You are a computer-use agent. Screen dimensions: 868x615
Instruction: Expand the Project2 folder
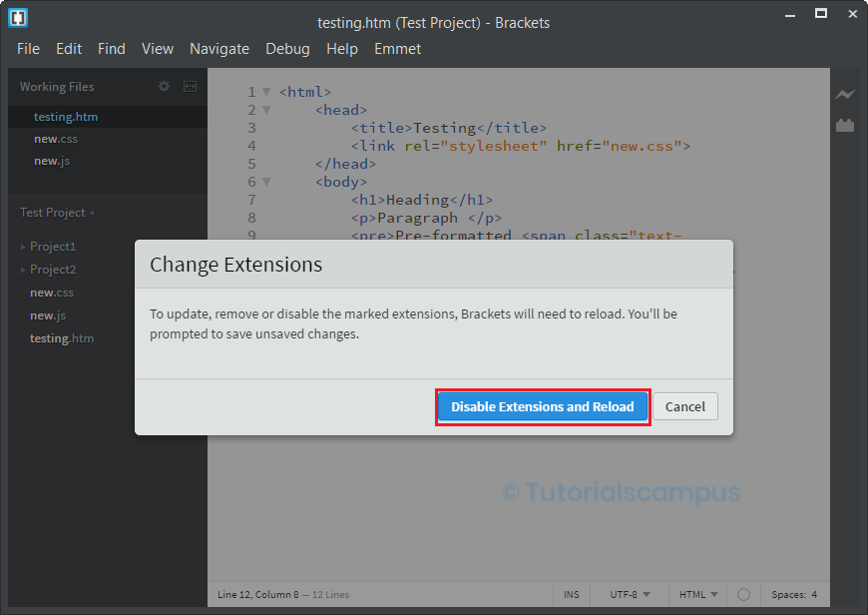click(23, 270)
